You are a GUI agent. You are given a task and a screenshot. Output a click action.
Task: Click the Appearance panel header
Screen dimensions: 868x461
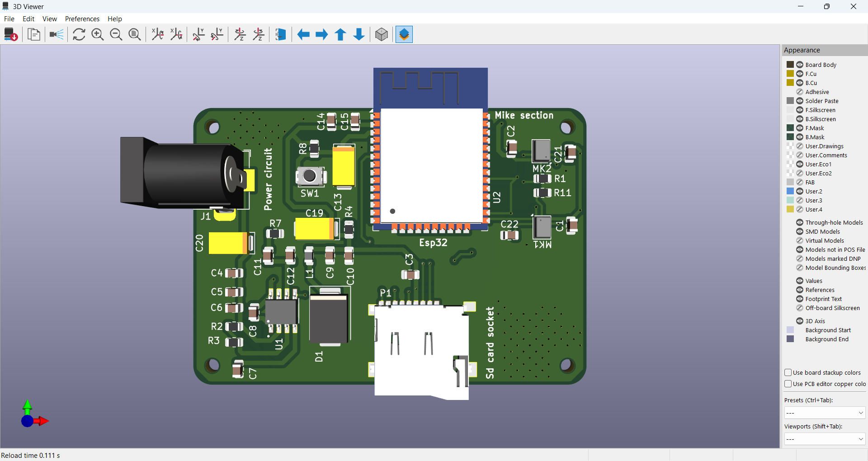(825, 50)
